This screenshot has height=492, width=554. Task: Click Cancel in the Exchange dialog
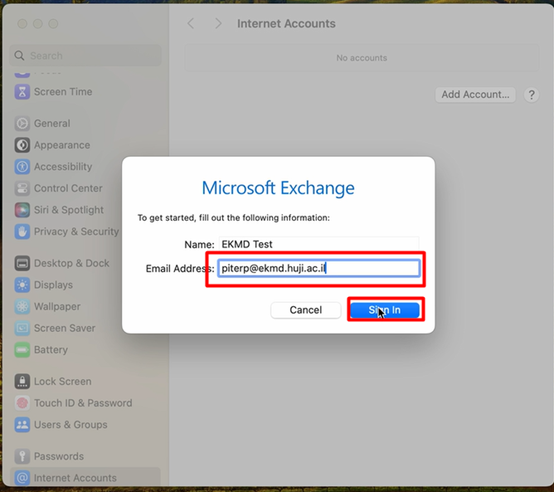point(306,310)
